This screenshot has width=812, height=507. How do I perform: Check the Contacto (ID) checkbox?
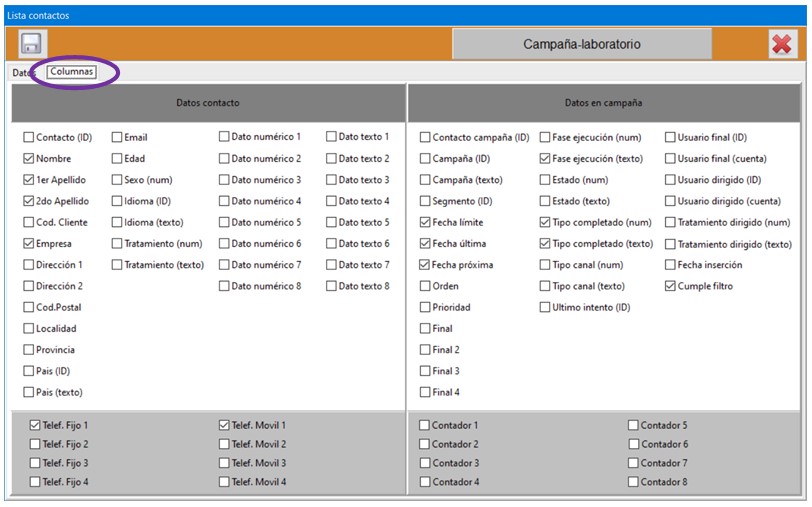coord(28,137)
